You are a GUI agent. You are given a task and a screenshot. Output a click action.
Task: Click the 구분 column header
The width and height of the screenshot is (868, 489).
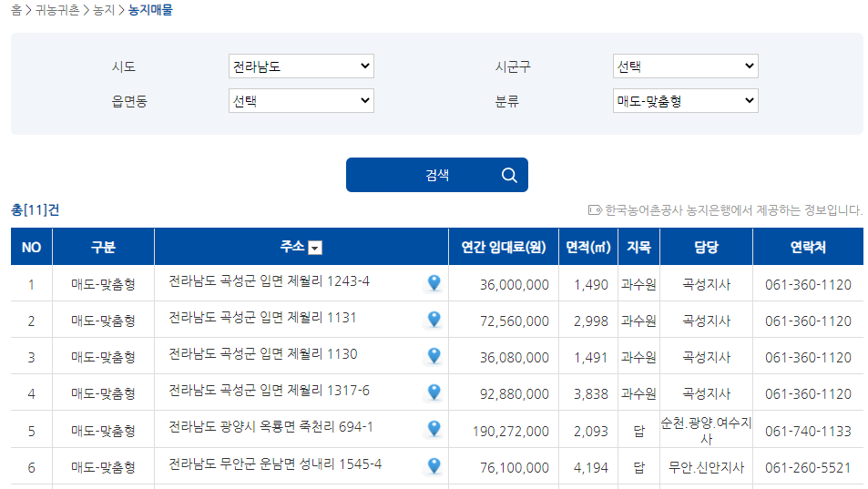pyautogui.click(x=104, y=247)
